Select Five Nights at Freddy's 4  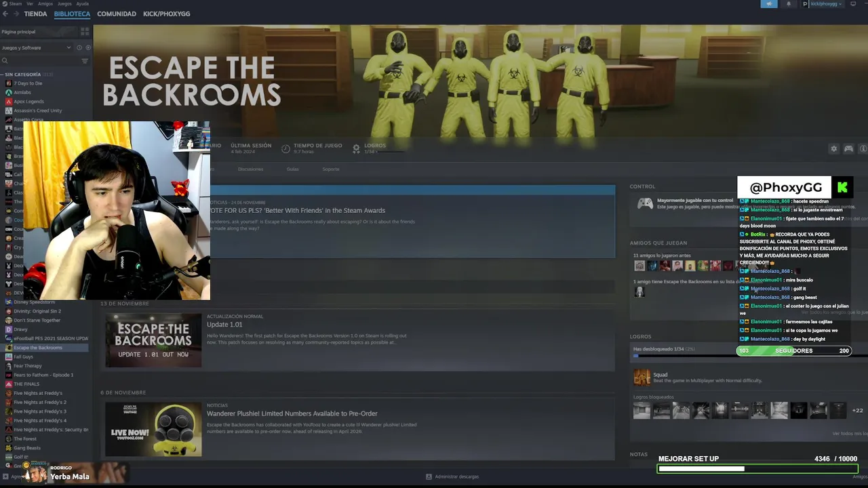pos(40,420)
